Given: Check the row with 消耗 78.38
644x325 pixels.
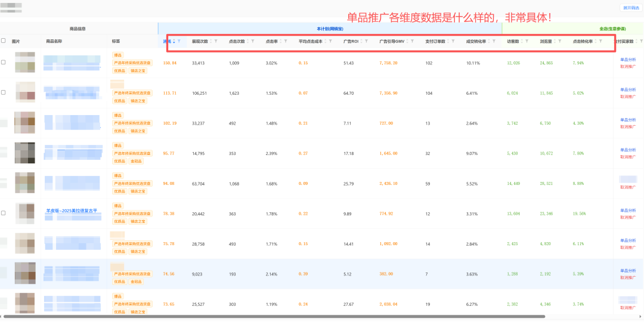Looking at the screenshot, I should pyautogui.click(x=4, y=213).
